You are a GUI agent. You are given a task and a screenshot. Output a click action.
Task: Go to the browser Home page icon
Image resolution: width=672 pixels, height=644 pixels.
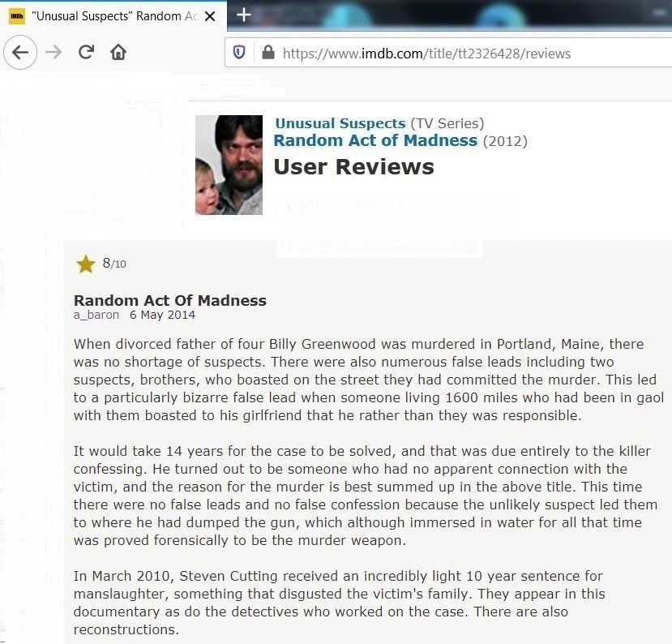118,52
